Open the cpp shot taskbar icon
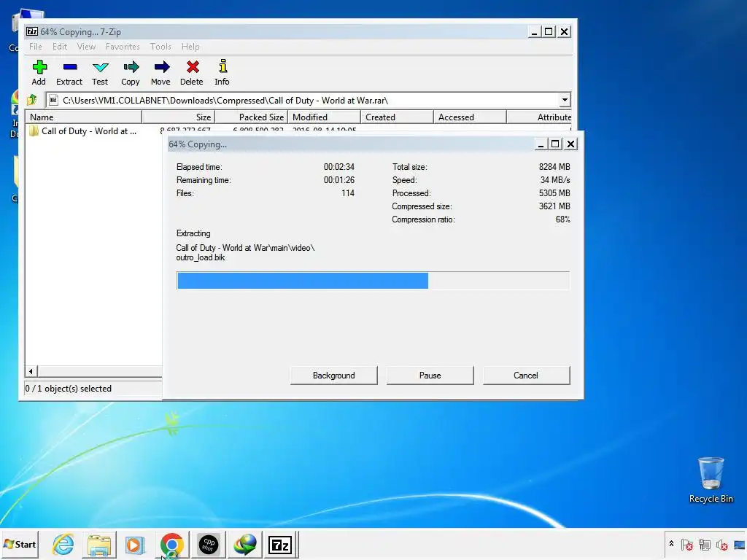The image size is (747, 560). click(x=208, y=544)
